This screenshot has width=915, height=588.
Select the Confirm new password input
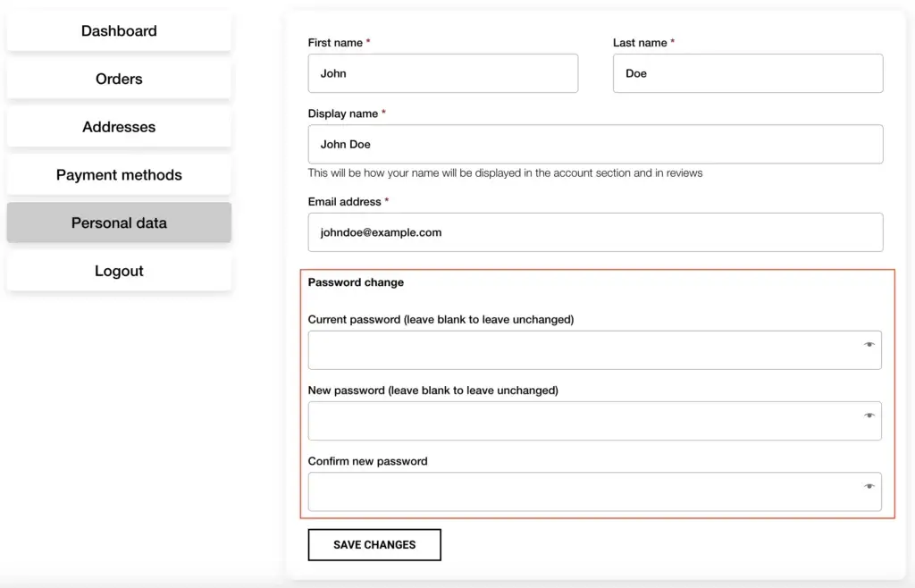pyautogui.click(x=581, y=491)
